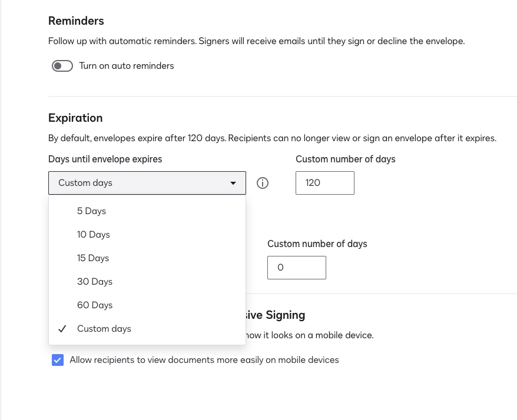Click the field containing 0
The height and width of the screenshot is (420, 517).
pyautogui.click(x=296, y=267)
